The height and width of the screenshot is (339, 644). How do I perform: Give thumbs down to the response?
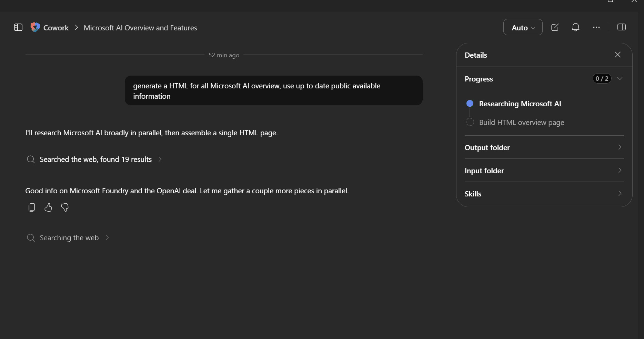tap(64, 207)
